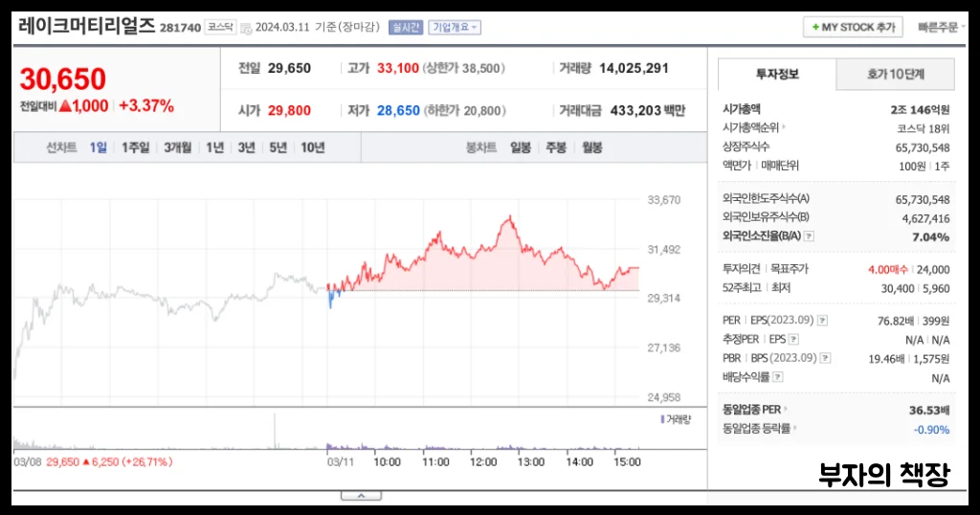The image size is (980, 515).
Task: Click the 상장주식수 value 65,730,548
Action: [923, 147]
